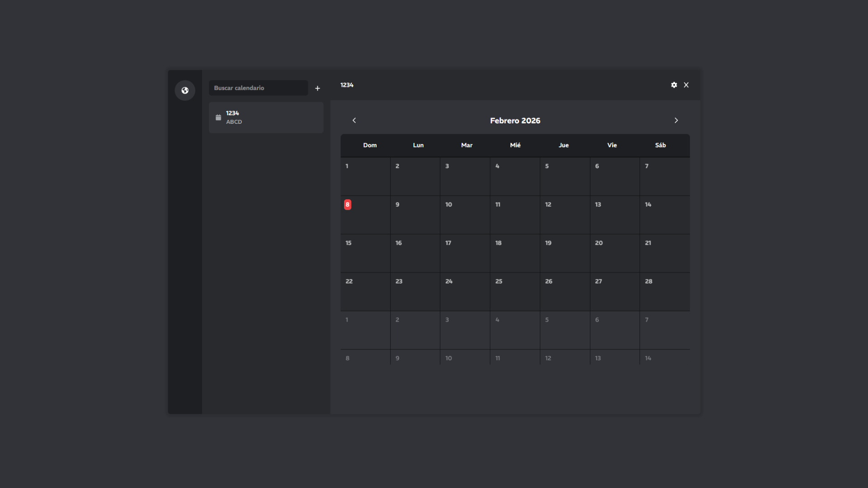Screen dimensions: 868x488
Task: Select day 17 in the Mar column
Action: [x=465, y=253]
